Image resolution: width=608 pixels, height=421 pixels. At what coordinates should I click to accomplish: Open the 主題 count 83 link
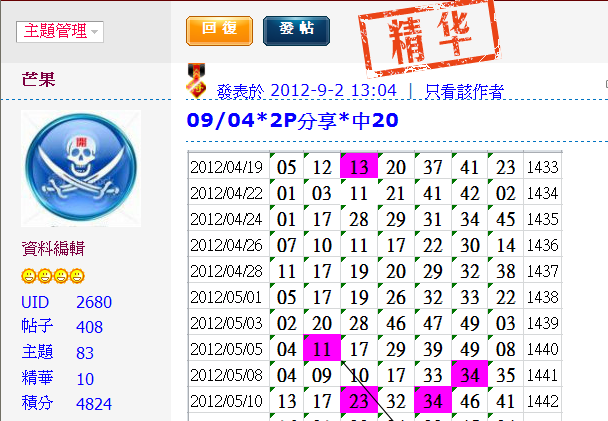click(85, 352)
